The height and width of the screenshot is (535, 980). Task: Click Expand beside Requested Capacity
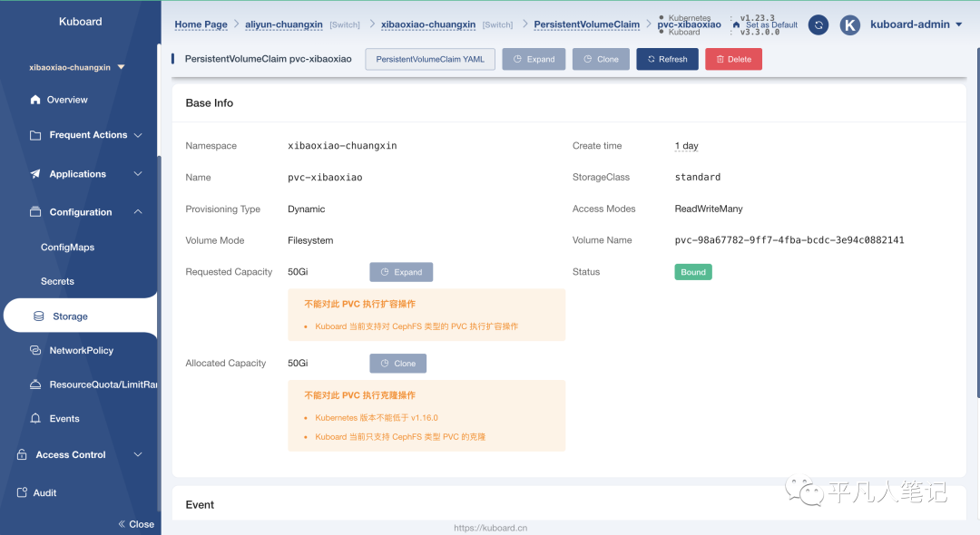click(401, 272)
